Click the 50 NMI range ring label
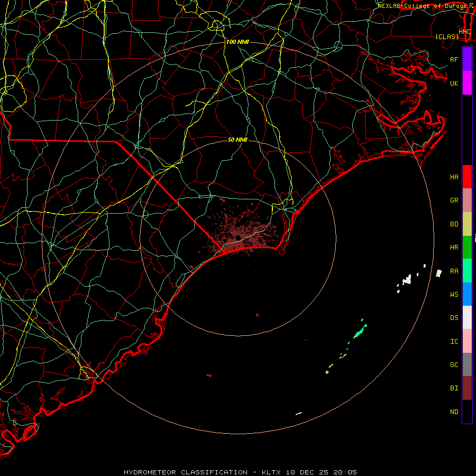 point(237,140)
